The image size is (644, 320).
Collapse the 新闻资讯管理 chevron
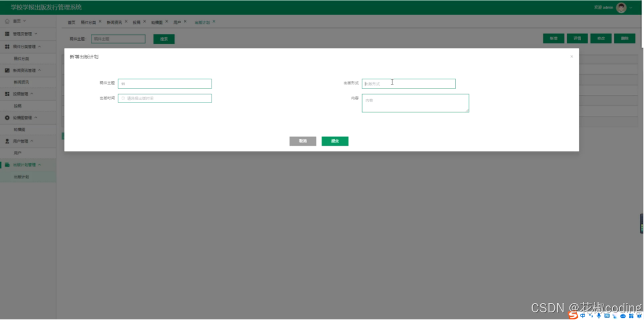(x=40, y=71)
